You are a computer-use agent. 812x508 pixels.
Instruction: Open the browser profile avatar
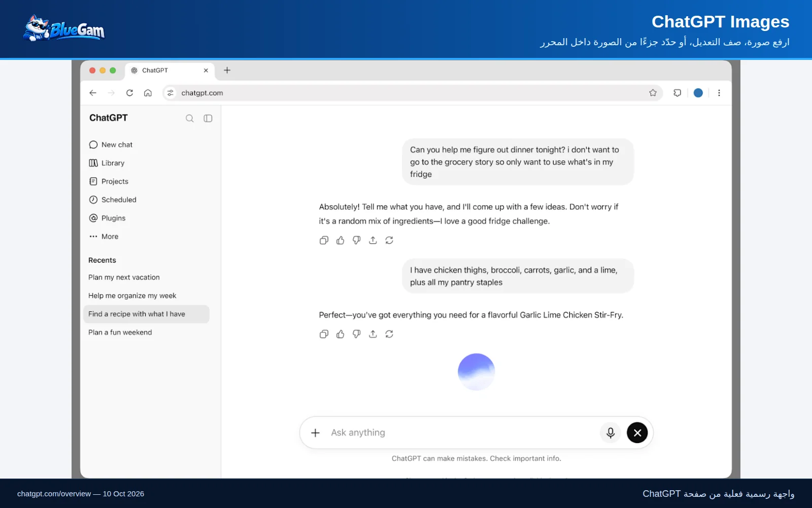click(698, 93)
